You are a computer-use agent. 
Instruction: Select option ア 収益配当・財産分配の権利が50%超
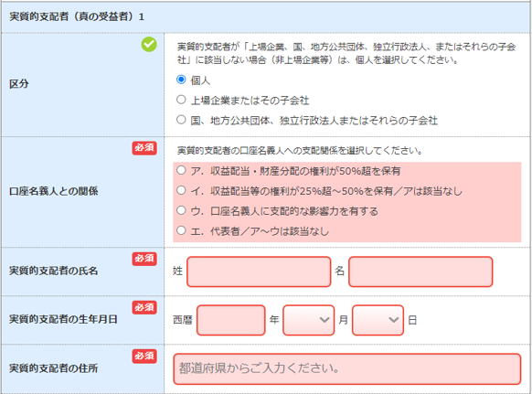(x=181, y=170)
